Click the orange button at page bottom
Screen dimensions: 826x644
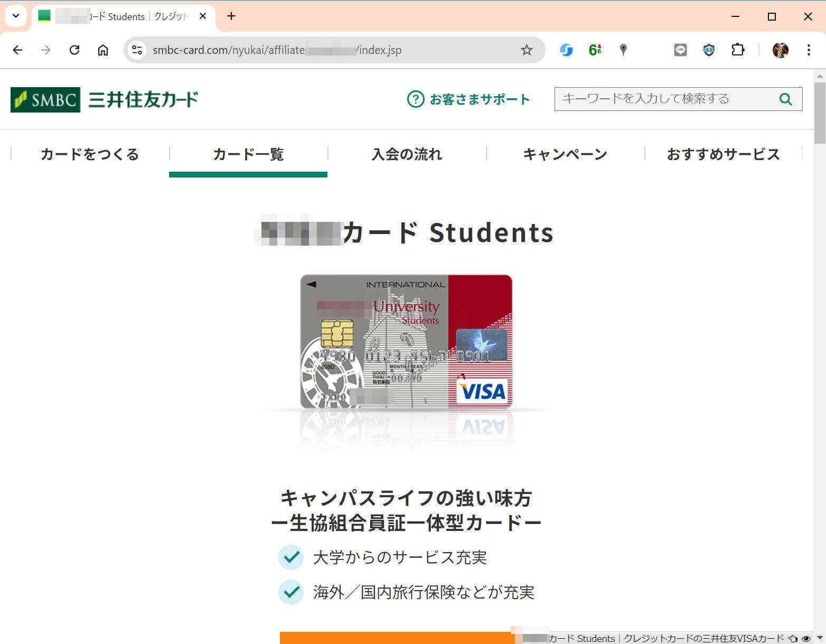(x=396, y=638)
